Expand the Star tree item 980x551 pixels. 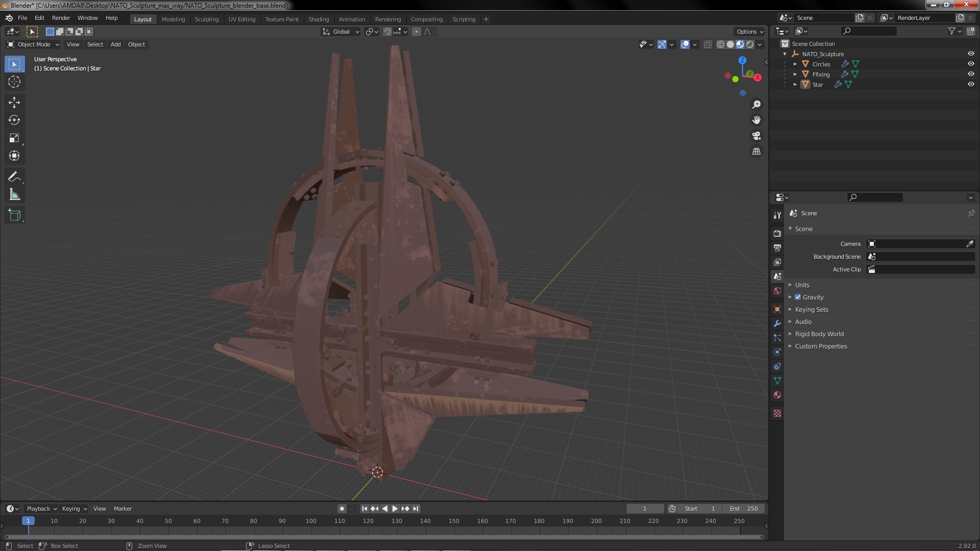point(795,84)
